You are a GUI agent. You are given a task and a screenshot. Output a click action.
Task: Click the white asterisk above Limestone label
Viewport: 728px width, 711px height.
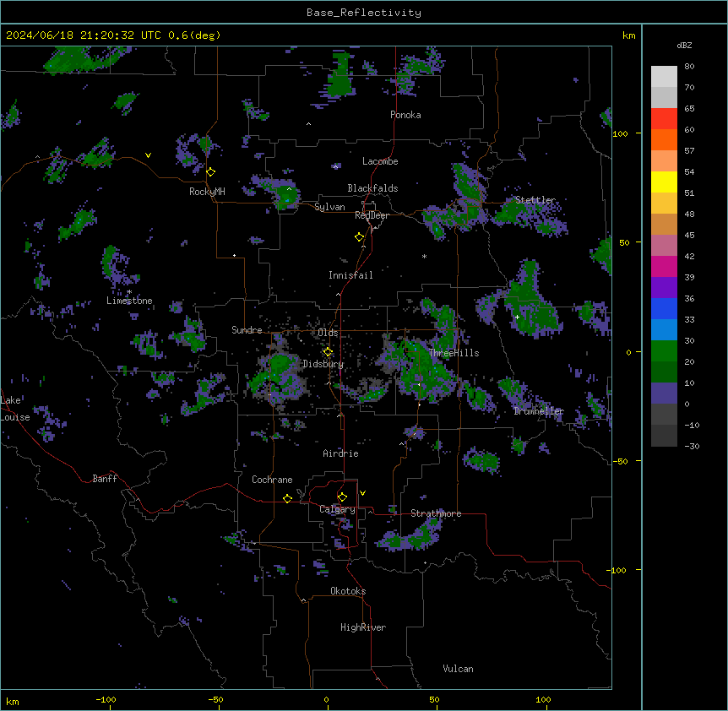129,292
